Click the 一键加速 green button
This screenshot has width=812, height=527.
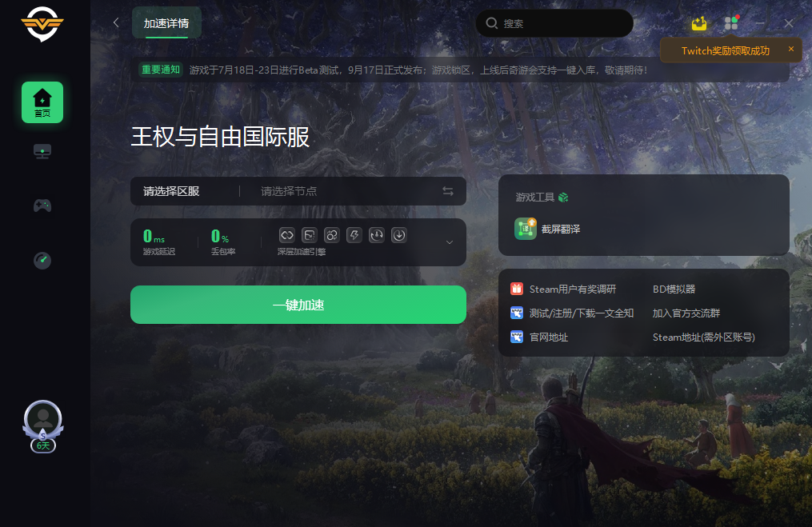pyautogui.click(x=298, y=305)
